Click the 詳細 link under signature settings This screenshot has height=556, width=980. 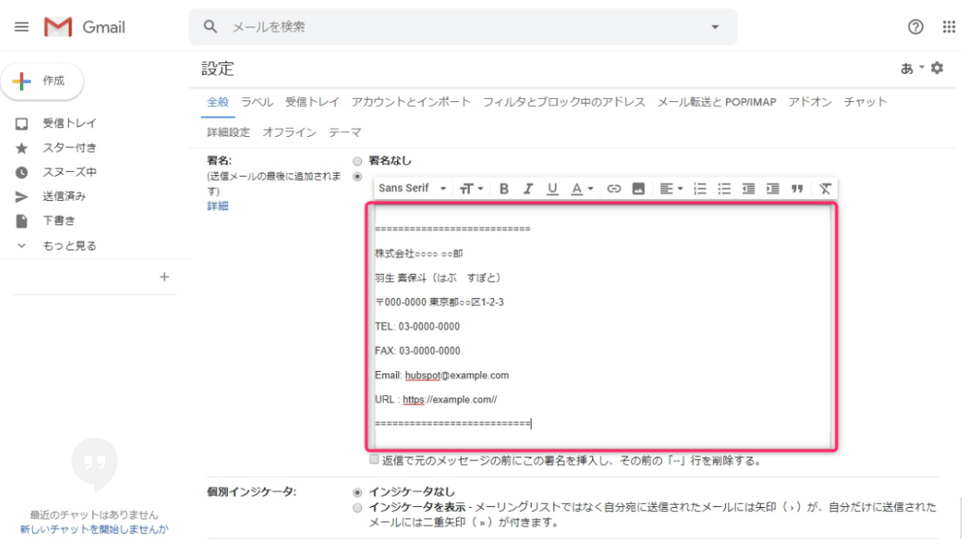[x=216, y=206]
